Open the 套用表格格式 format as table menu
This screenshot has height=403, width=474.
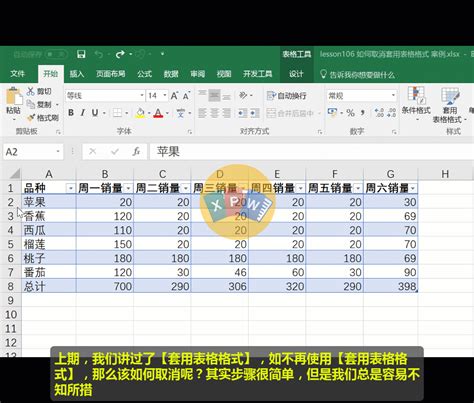pyautogui.click(x=449, y=105)
